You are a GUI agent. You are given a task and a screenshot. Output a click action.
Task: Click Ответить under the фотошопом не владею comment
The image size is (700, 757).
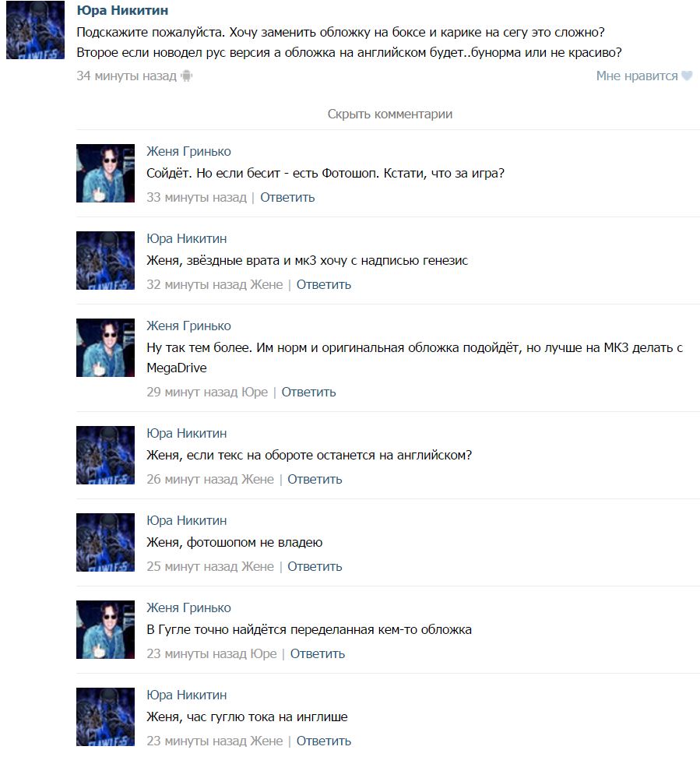(x=315, y=566)
